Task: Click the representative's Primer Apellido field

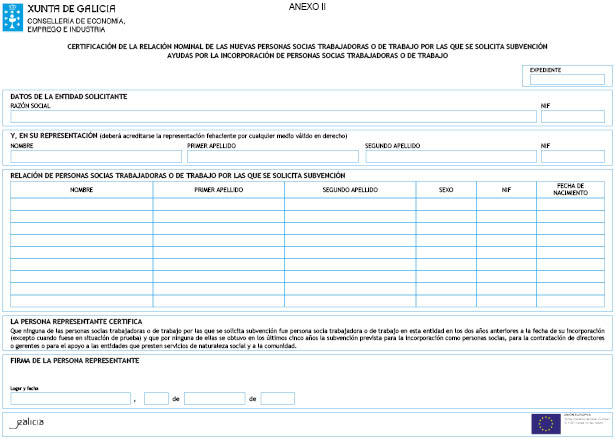Action: point(272,156)
